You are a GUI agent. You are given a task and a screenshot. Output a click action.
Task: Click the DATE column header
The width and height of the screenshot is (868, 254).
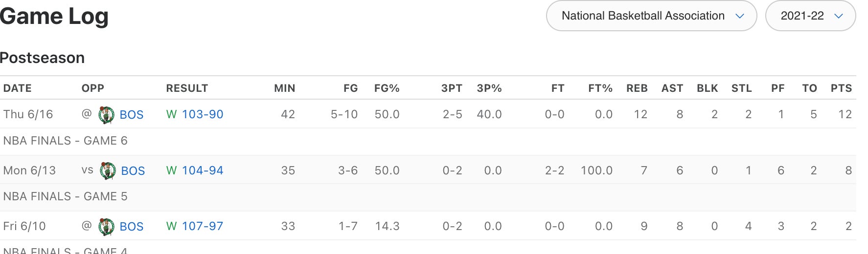coord(18,88)
